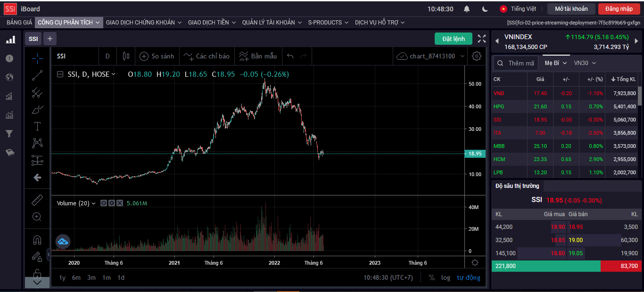Open the globe icon in left sidebar
The width and height of the screenshot is (644, 292).
(x=9, y=77)
